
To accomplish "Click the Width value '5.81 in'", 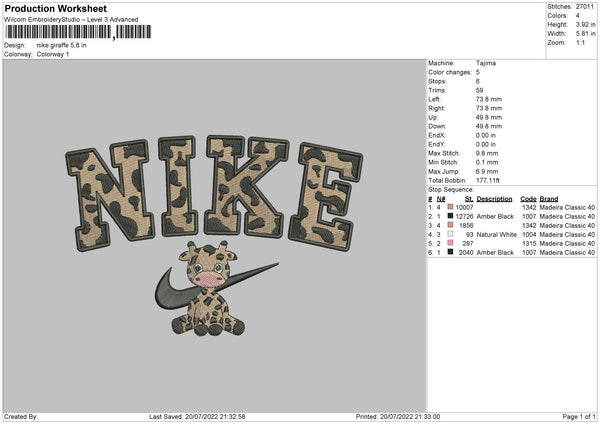I will point(585,34).
